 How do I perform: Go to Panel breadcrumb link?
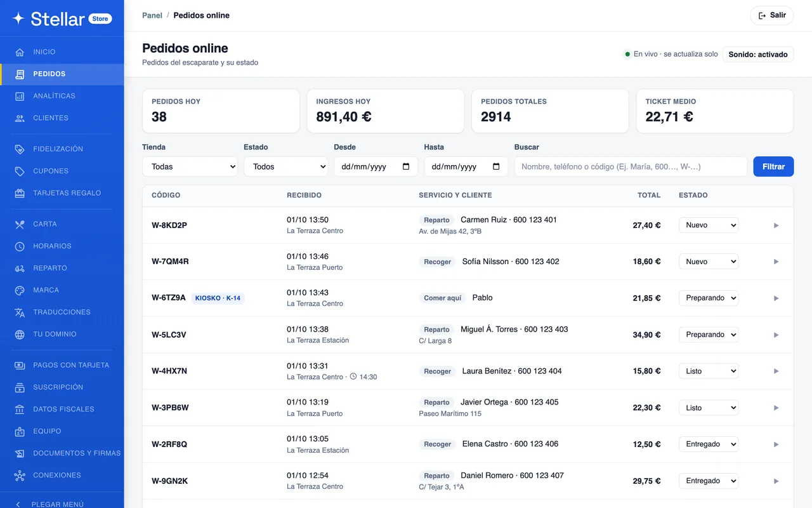coord(152,15)
